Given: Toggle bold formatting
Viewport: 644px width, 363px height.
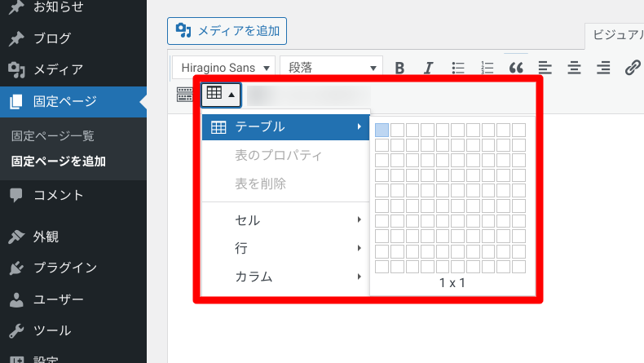Looking at the screenshot, I should pos(399,68).
